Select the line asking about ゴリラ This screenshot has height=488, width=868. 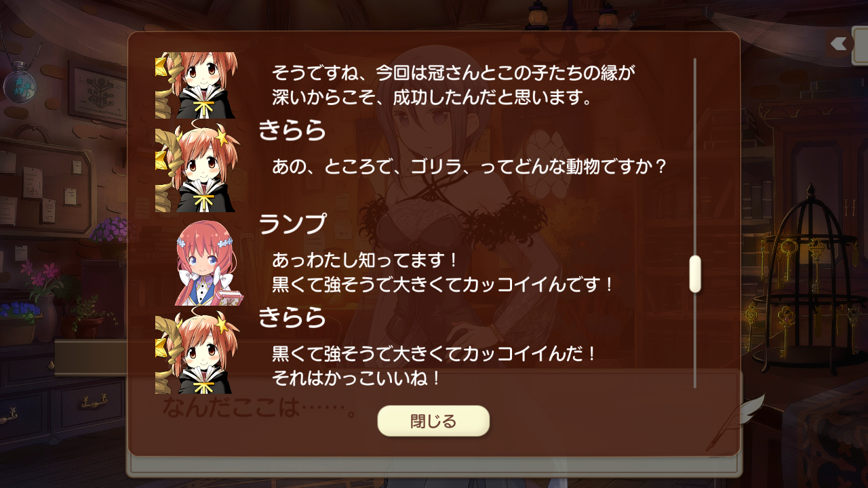tap(469, 166)
